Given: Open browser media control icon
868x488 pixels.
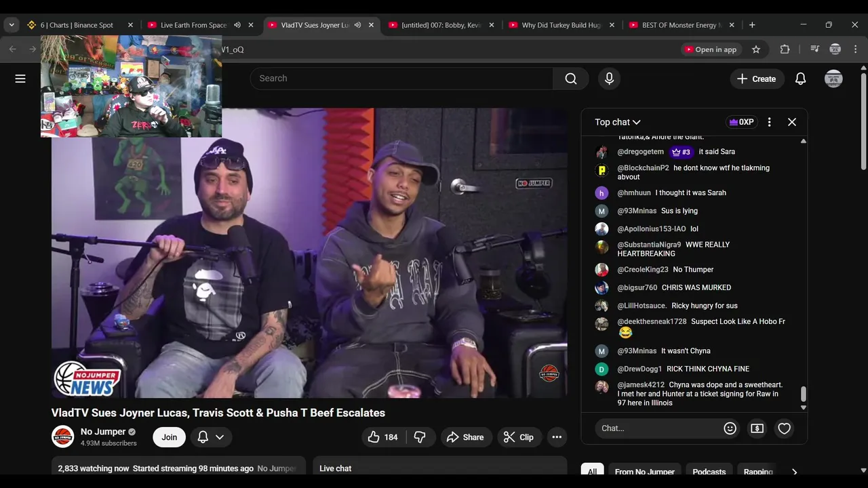Looking at the screenshot, I should point(814,49).
